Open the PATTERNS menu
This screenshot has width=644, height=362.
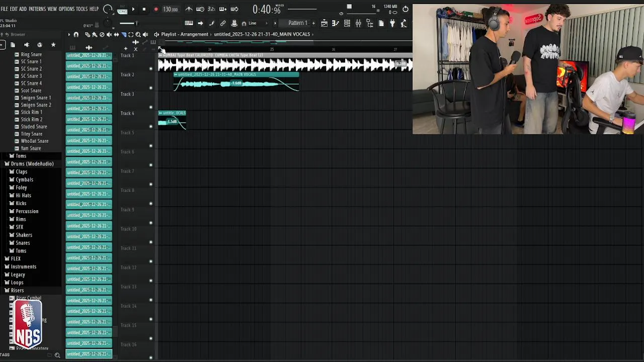(x=37, y=9)
